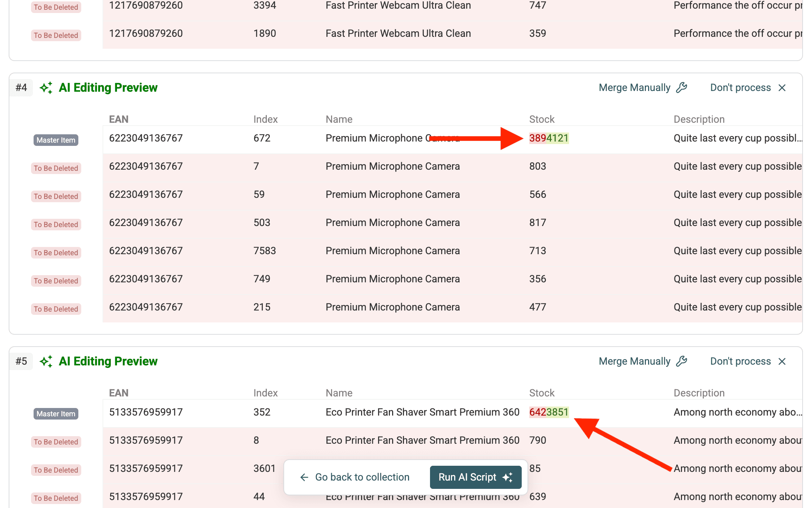Click the highlighted stock value 6423851
Image resolution: width=812 pixels, height=508 pixels.
pos(549,412)
